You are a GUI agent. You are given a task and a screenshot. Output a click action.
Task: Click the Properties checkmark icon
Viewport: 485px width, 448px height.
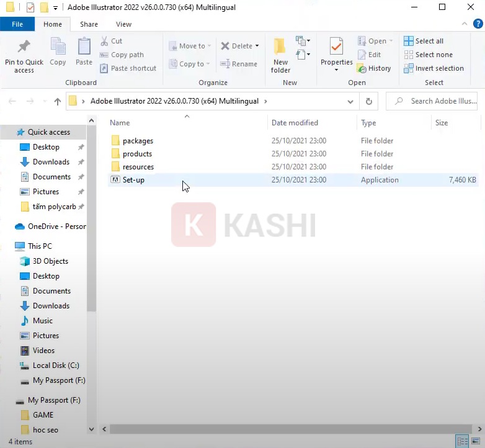click(x=336, y=47)
